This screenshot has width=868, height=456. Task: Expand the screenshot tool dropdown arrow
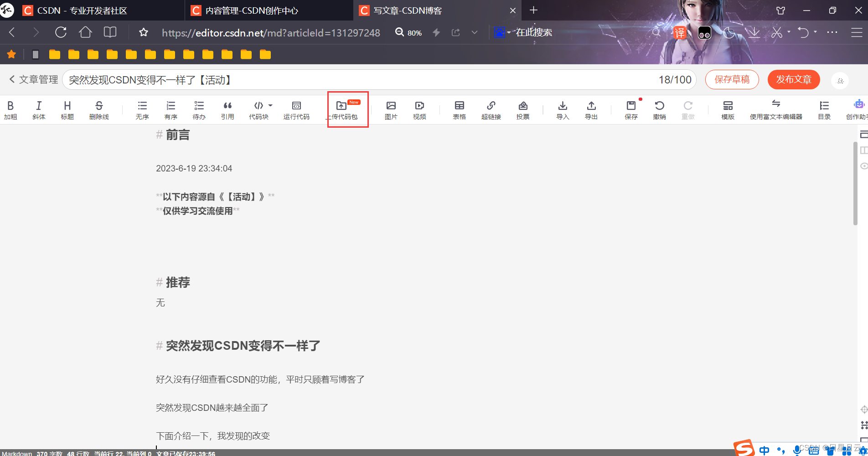[x=789, y=32]
